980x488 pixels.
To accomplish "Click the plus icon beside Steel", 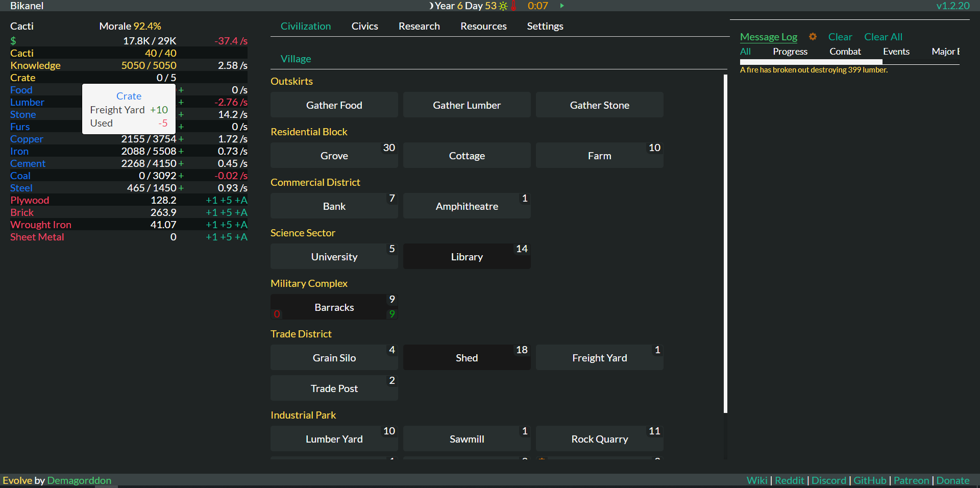I will pos(181,188).
